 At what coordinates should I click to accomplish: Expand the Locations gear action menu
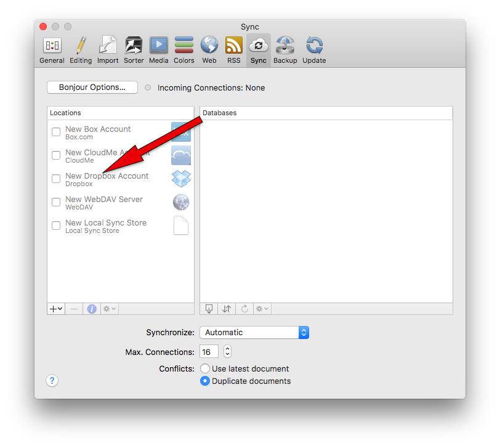[x=109, y=309]
